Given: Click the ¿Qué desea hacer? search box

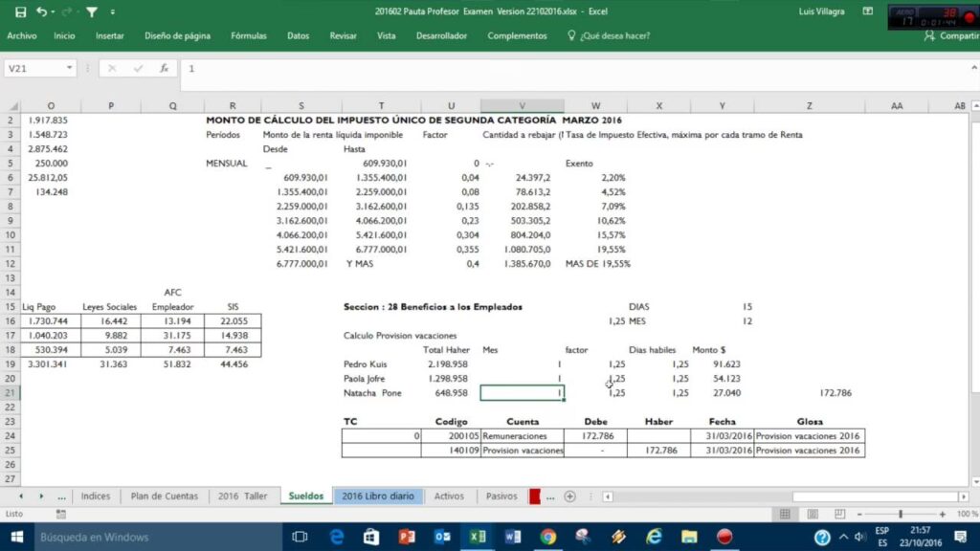Looking at the screenshot, I should (x=614, y=35).
